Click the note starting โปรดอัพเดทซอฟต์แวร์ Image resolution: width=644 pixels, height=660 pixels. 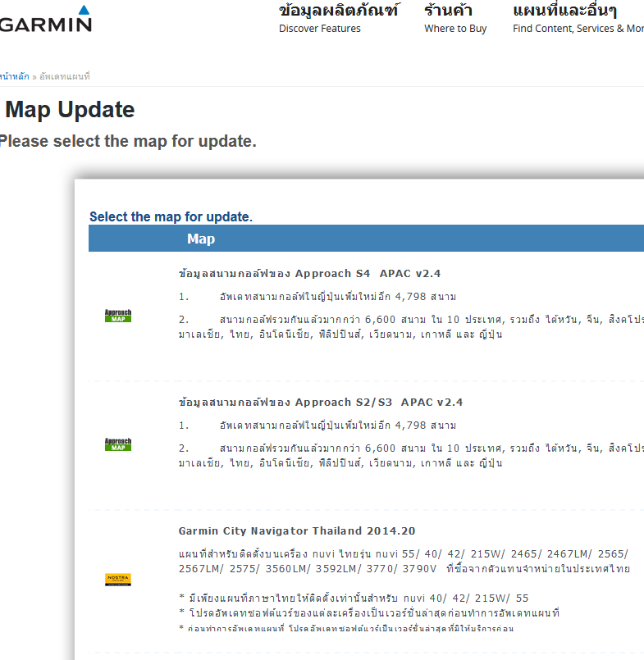click(369, 613)
